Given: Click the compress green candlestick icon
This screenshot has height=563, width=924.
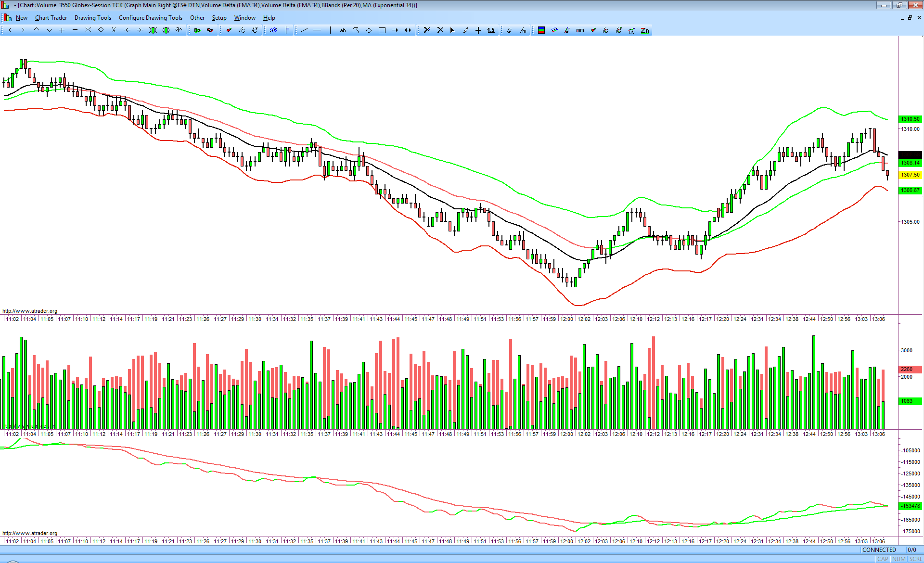Looking at the screenshot, I should point(153,30).
